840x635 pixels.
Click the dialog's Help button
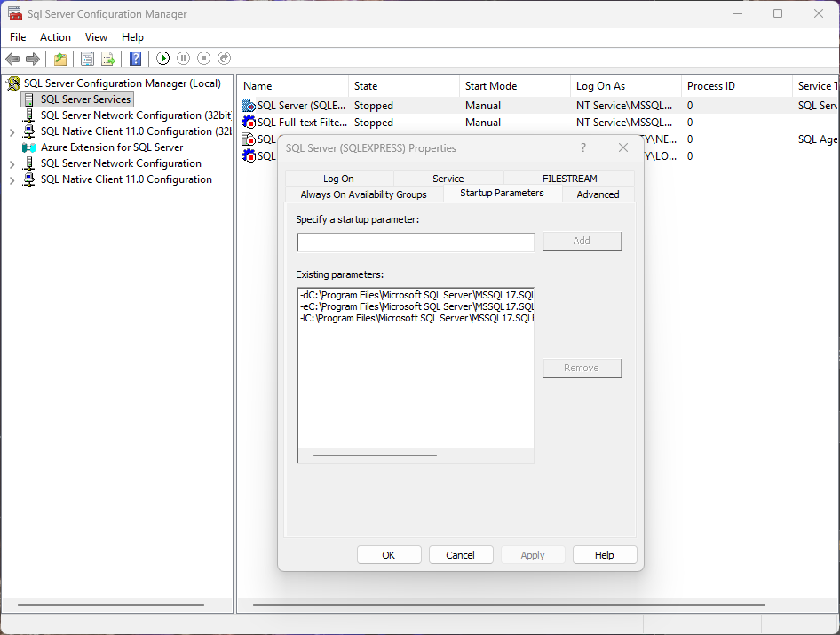tap(605, 555)
